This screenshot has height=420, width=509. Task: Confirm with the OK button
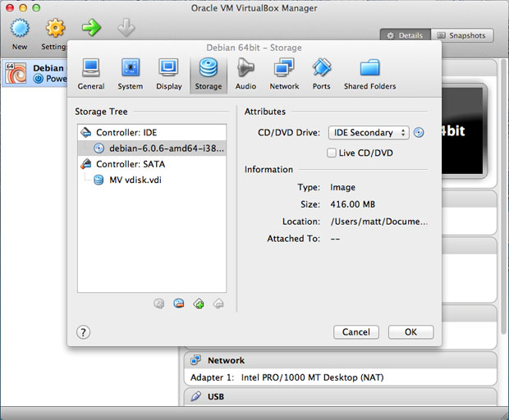(410, 332)
